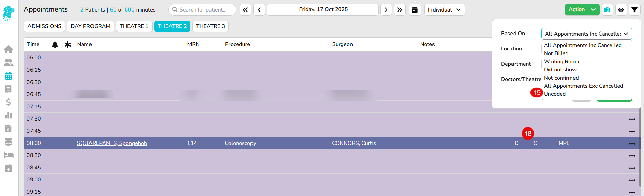Click the funnel filter icon

click(x=635, y=10)
